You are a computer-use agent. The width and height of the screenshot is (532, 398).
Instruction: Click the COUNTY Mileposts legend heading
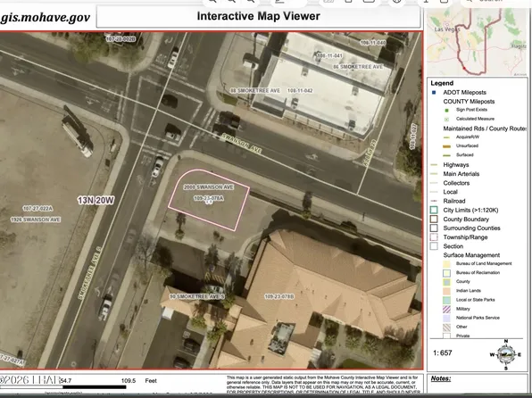[x=469, y=102]
